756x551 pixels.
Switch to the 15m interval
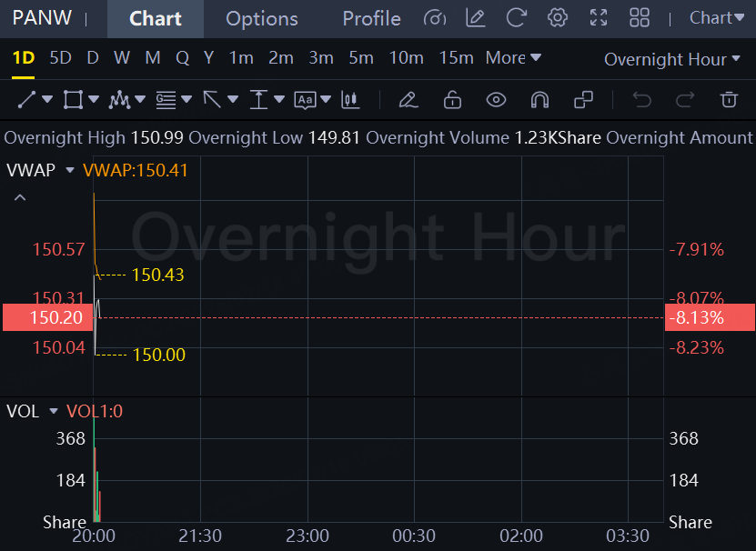pos(456,58)
